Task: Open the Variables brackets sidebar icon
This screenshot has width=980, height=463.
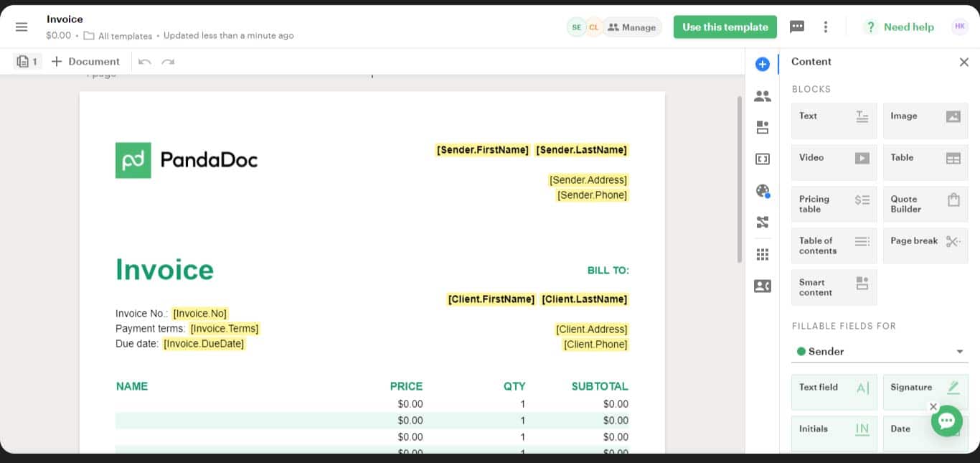Action: [762, 159]
